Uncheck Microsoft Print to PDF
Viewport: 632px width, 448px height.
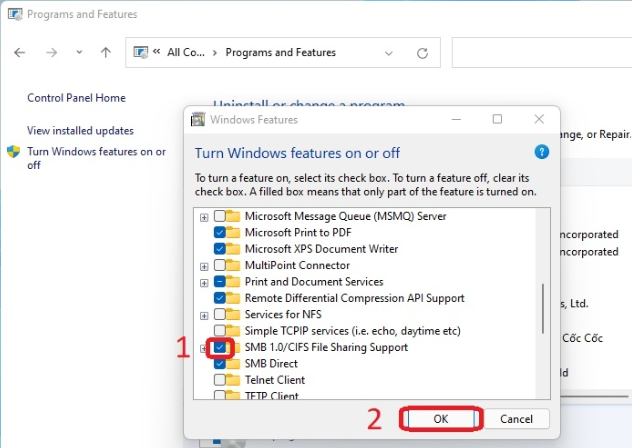(220, 232)
